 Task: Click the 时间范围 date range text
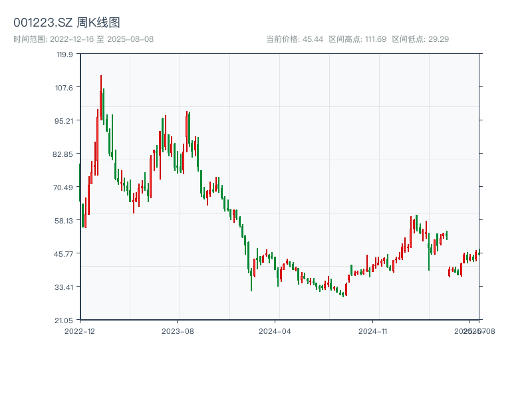(84, 39)
